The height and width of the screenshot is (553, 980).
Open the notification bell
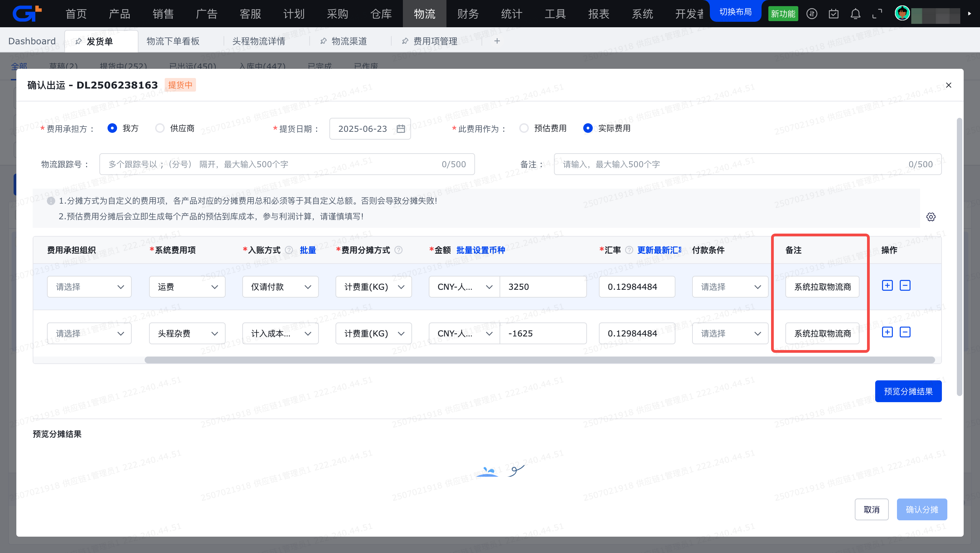(x=855, y=14)
